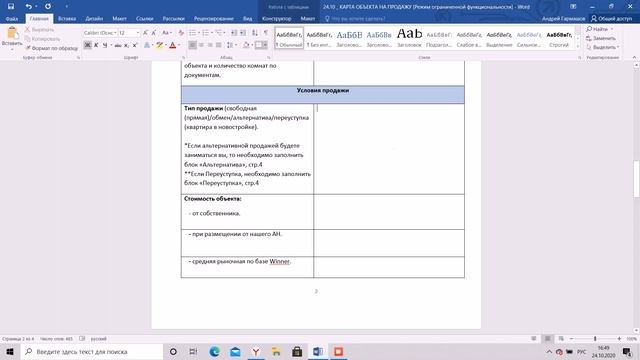This screenshot has width=640, height=360.
Task: Switch to the Конструктор tab
Action: 276,18
